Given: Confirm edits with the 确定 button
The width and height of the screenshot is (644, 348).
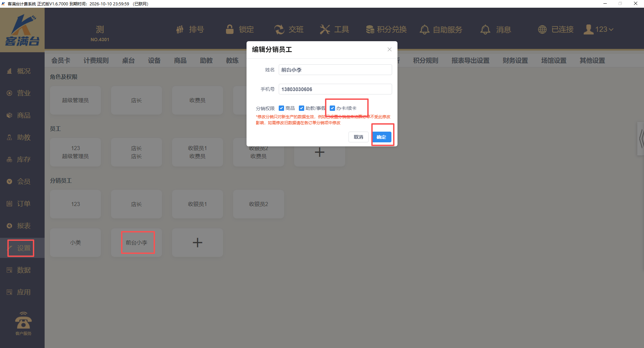Looking at the screenshot, I should pos(381,137).
